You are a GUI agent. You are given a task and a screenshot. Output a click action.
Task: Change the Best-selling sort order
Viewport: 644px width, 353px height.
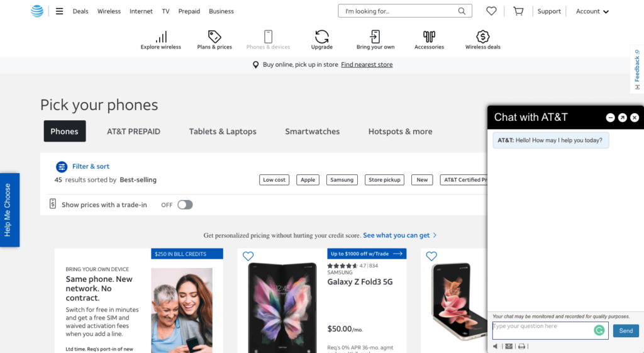[x=138, y=179]
